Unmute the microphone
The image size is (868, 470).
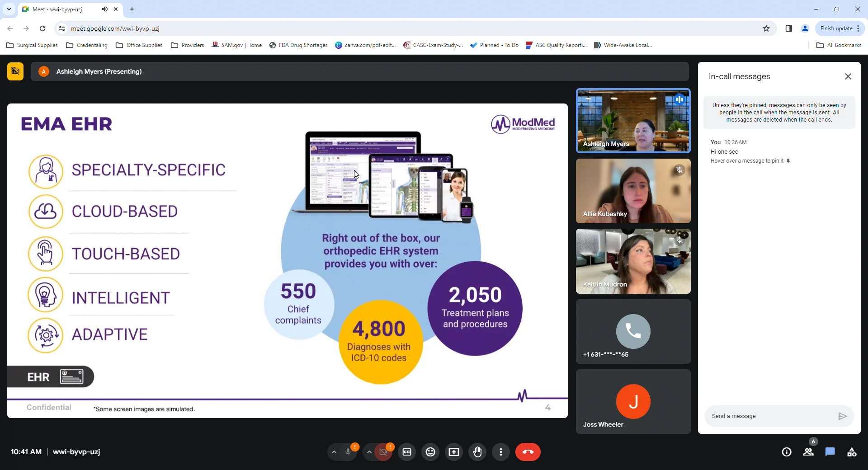[348, 452]
